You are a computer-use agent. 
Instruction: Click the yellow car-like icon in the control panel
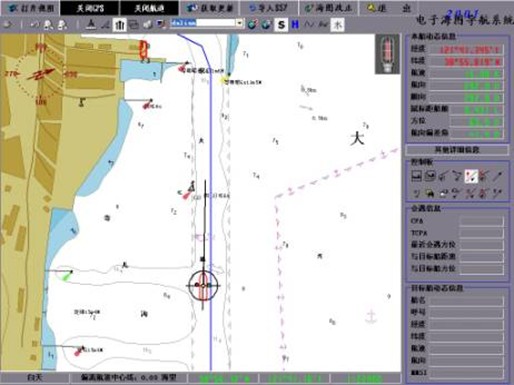[x=430, y=193]
